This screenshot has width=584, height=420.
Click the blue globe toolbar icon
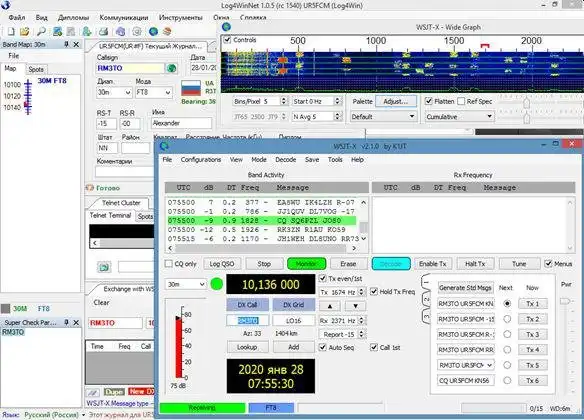tap(153, 32)
